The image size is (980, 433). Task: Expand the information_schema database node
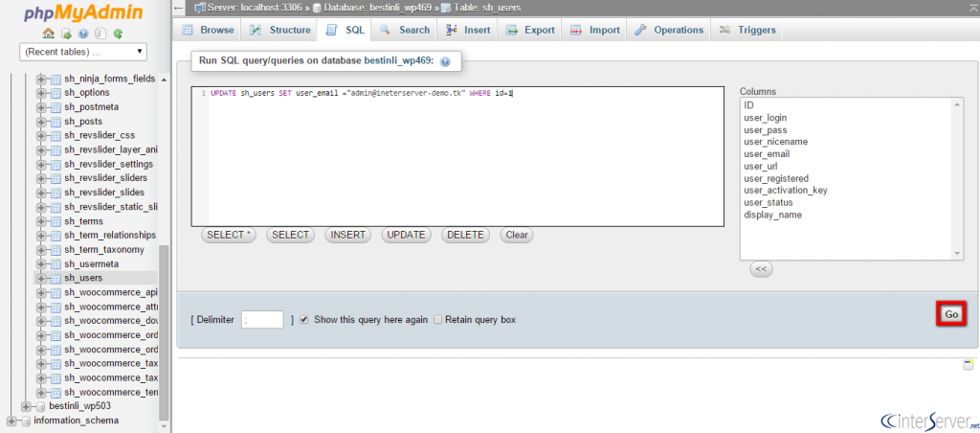(12, 421)
